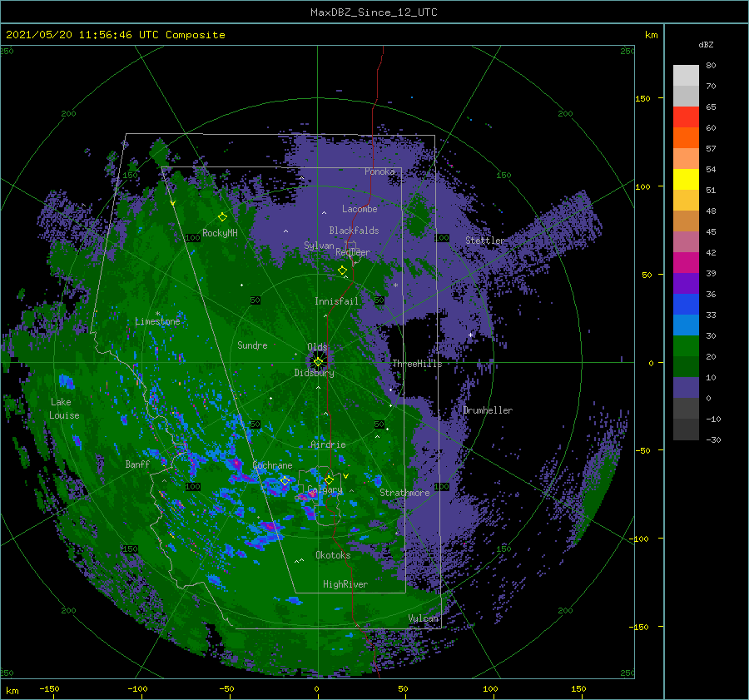Click the MaxDBZ_Since_12_UTC title

pos(374,12)
